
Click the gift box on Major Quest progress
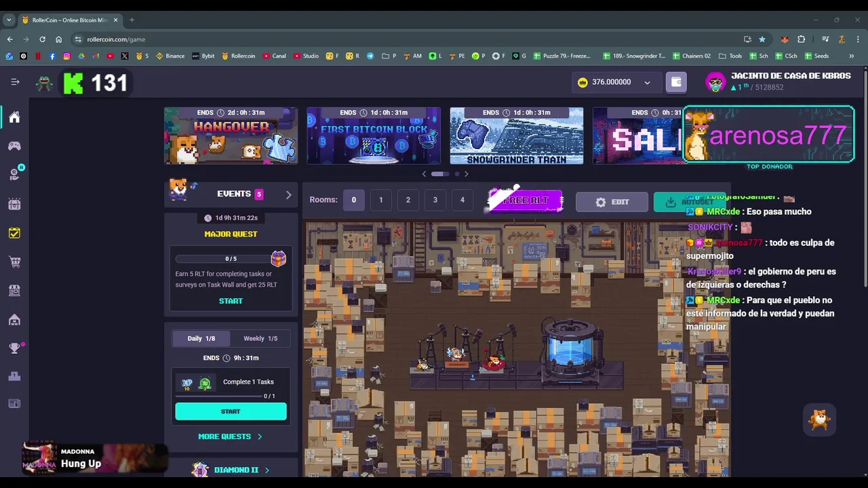279,258
